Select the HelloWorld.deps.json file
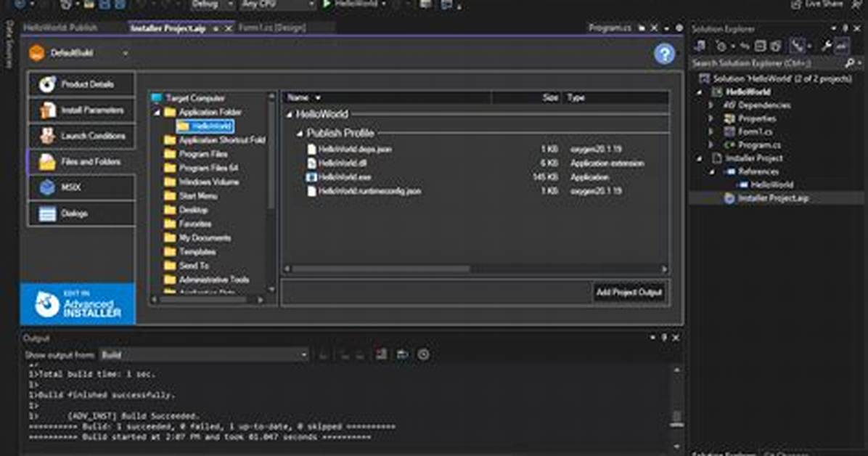 (x=355, y=150)
